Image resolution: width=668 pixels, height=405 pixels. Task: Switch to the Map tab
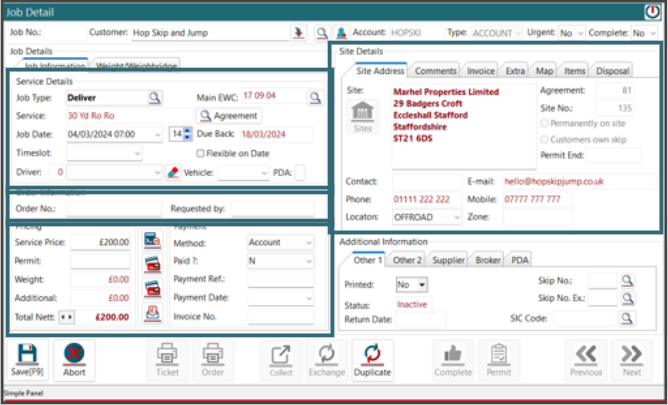click(544, 71)
